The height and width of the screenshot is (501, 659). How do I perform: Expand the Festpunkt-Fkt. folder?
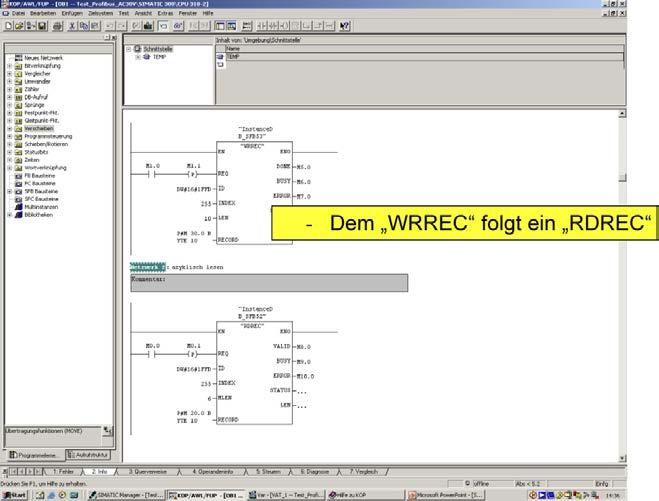pos(10,113)
